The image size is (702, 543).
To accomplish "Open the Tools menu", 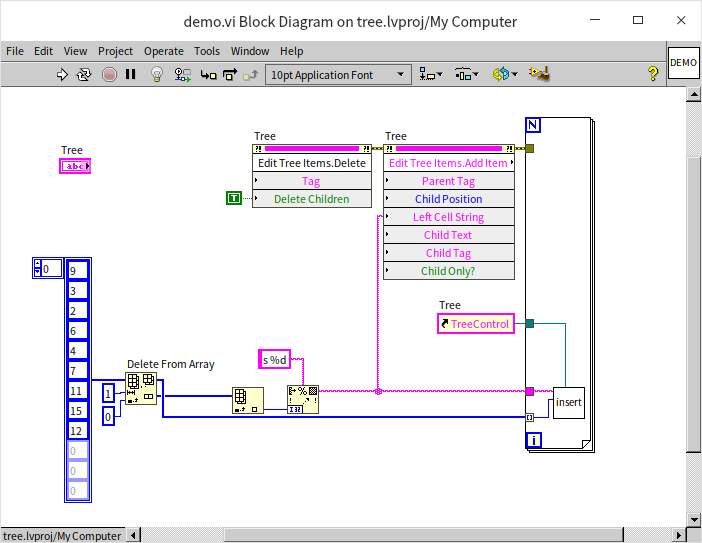I will 207,51.
